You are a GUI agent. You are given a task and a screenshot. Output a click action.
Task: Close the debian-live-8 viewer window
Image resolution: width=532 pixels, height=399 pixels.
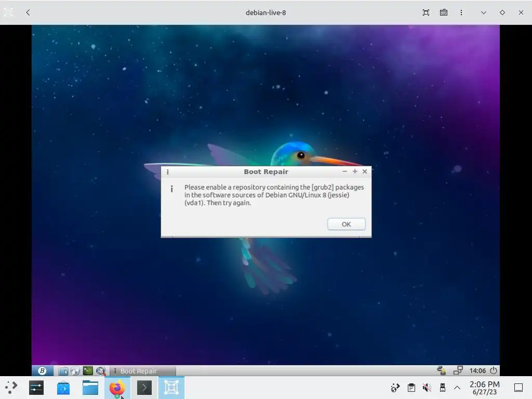click(521, 12)
